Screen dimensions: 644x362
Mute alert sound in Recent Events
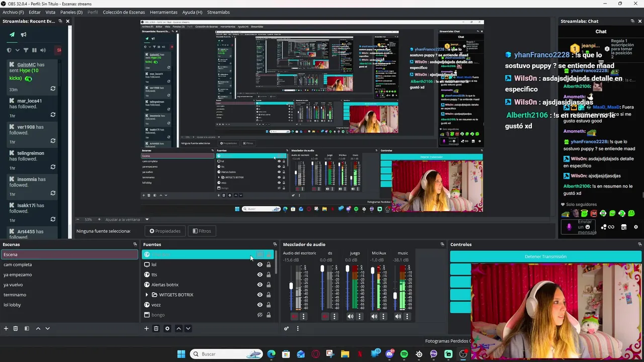tap(43, 50)
